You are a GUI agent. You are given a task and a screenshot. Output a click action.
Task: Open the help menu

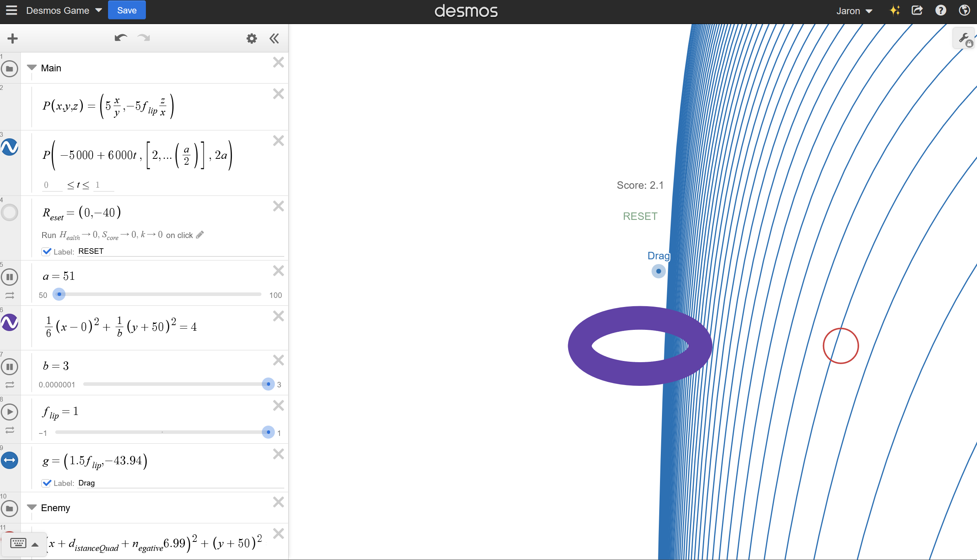[x=941, y=10]
